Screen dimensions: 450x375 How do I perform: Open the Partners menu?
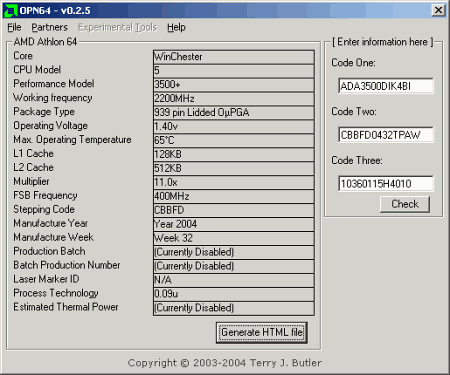tap(49, 27)
